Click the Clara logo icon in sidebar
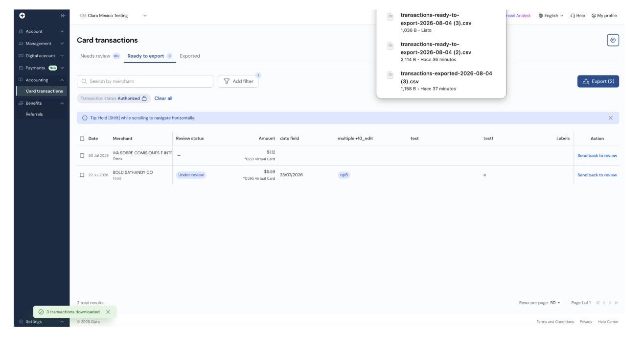Image resolution: width=644 pixels, height=337 pixels. (x=22, y=16)
